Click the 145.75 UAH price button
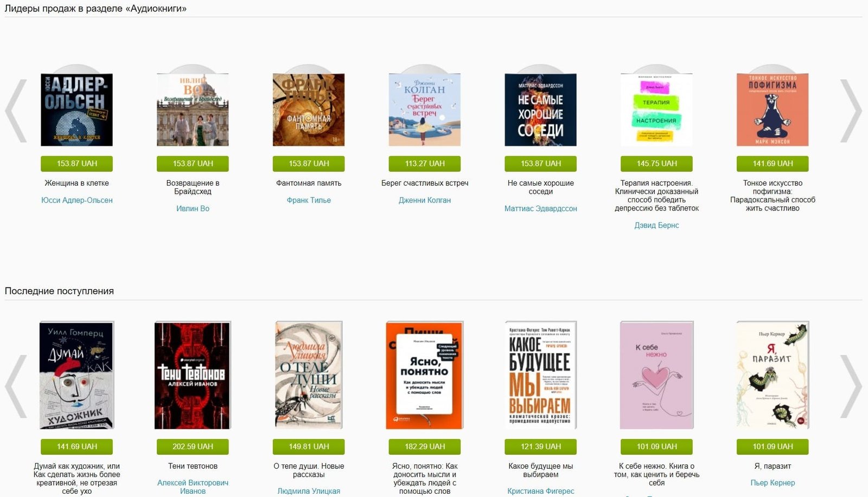This screenshot has height=497, width=868. tap(656, 163)
